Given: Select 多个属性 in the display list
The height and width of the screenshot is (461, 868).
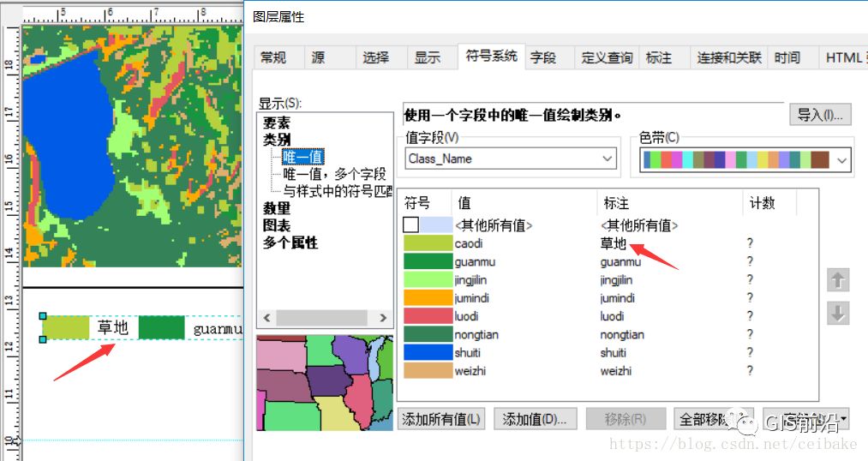Looking at the screenshot, I should click(290, 242).
